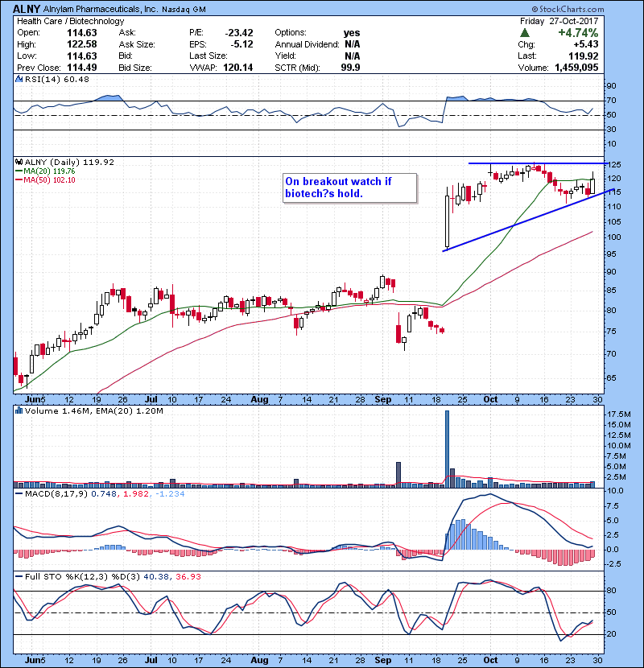Click the Alnylam Pharmaceuticals, Inc. company name
Viewport: 644px width, 668px height.
[100, 9]
